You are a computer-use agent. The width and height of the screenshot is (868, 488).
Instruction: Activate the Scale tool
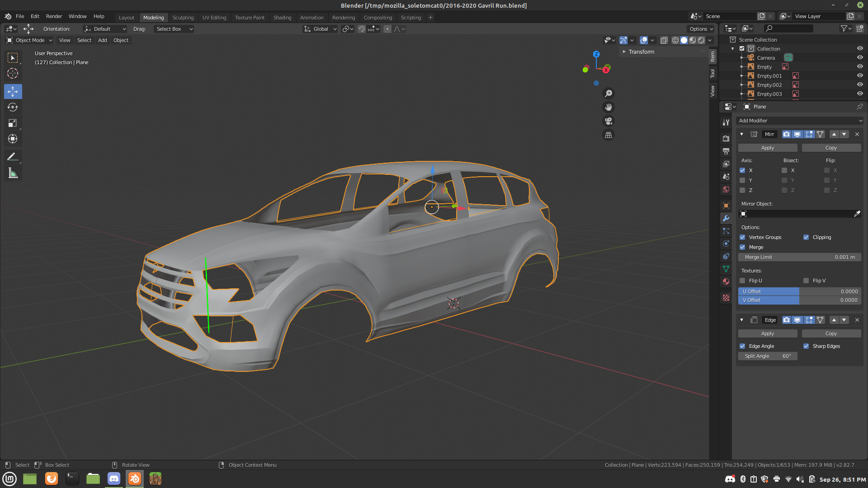point(13,123)
